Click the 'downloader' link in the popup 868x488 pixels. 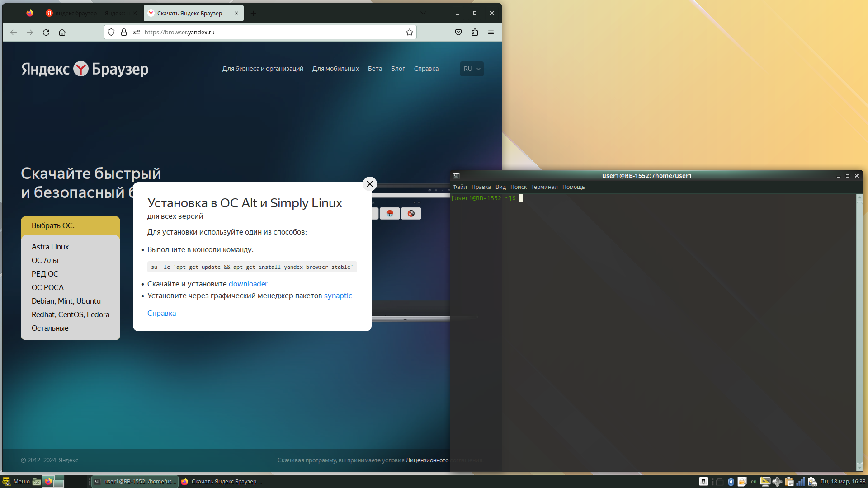click(248, 284)
